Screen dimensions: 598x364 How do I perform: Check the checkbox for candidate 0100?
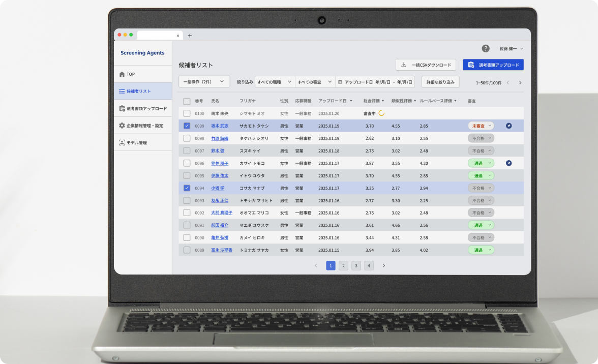(187, 113)
